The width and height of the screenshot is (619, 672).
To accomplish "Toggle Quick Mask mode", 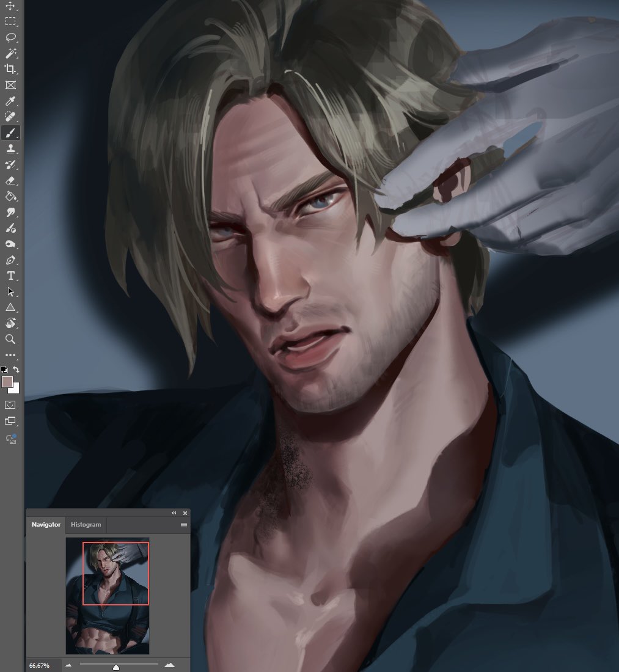I will tap(10, 405).
